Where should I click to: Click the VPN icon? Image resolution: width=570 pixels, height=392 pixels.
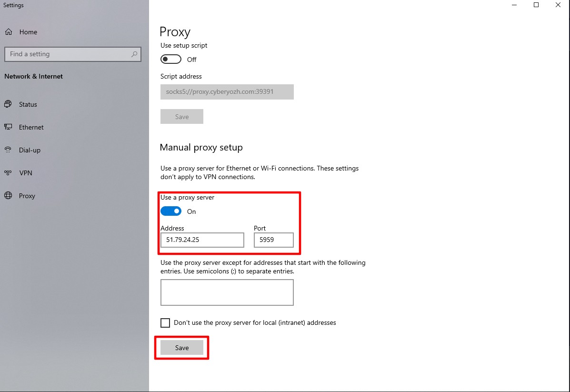(8, 173)
